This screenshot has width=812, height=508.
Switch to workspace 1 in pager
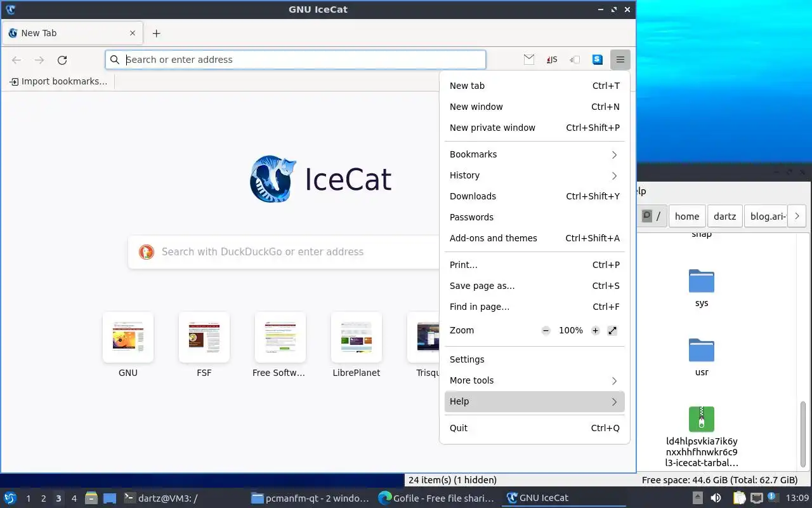click(28, 498)
